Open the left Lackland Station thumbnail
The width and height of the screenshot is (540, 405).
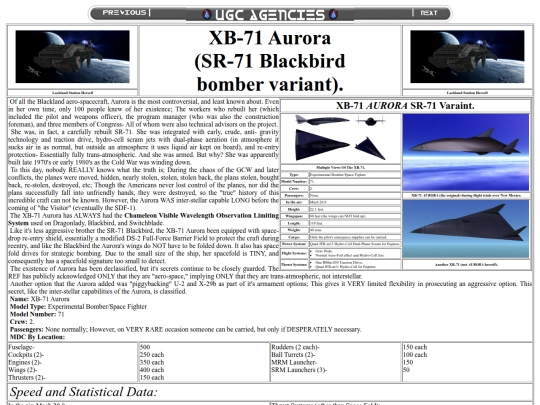pyautogui.click(x=73, y=56)
